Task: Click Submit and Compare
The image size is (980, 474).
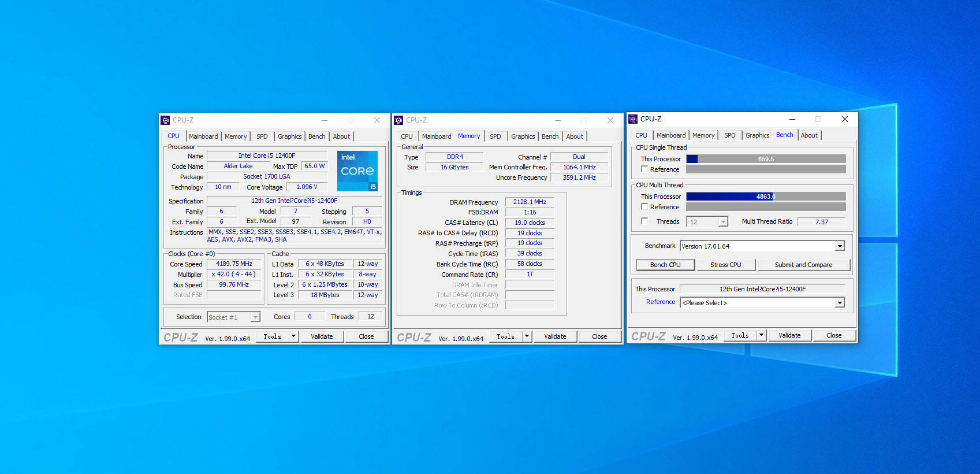Action: (804, 265)
